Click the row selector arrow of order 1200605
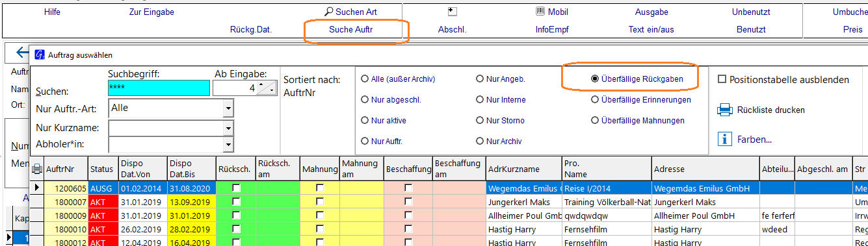This screenshot has width=868, height=246. 36,188
